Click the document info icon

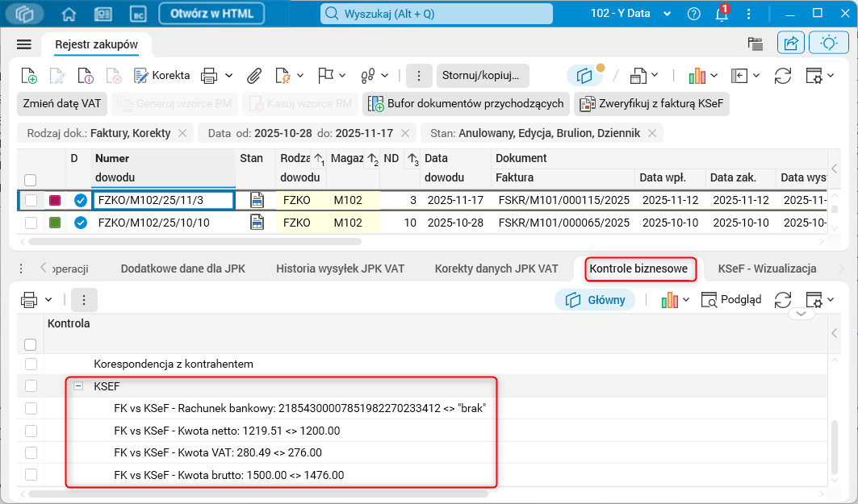coord(86,76)
